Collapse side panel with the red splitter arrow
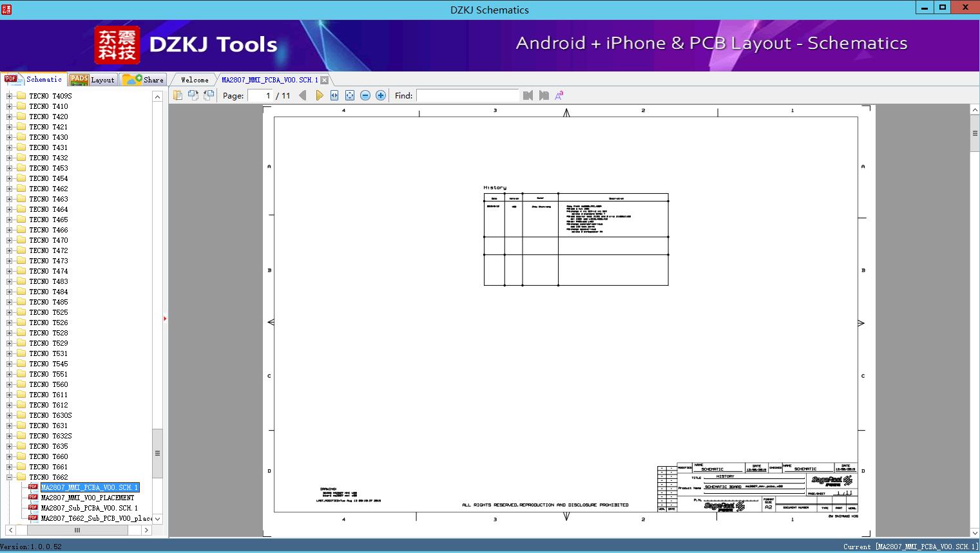This screenshot has width=980, height=553. click(165, 319)
